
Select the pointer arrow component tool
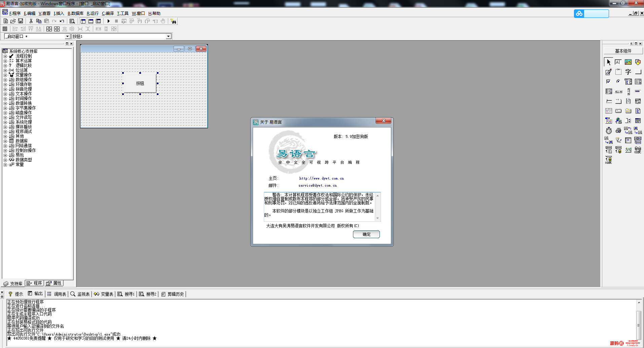tap(609, 62)
